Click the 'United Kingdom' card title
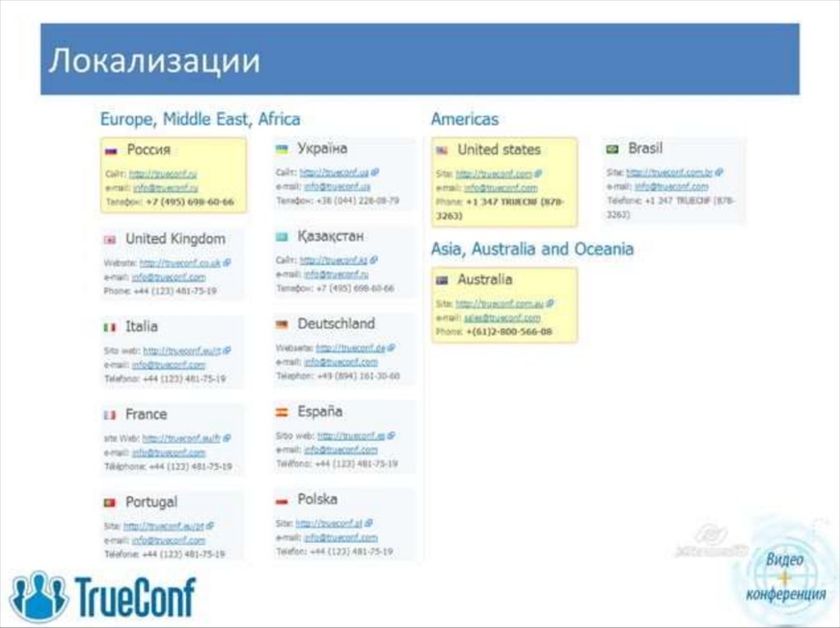This screenshot has height=628, width=840. click(176, 239)
